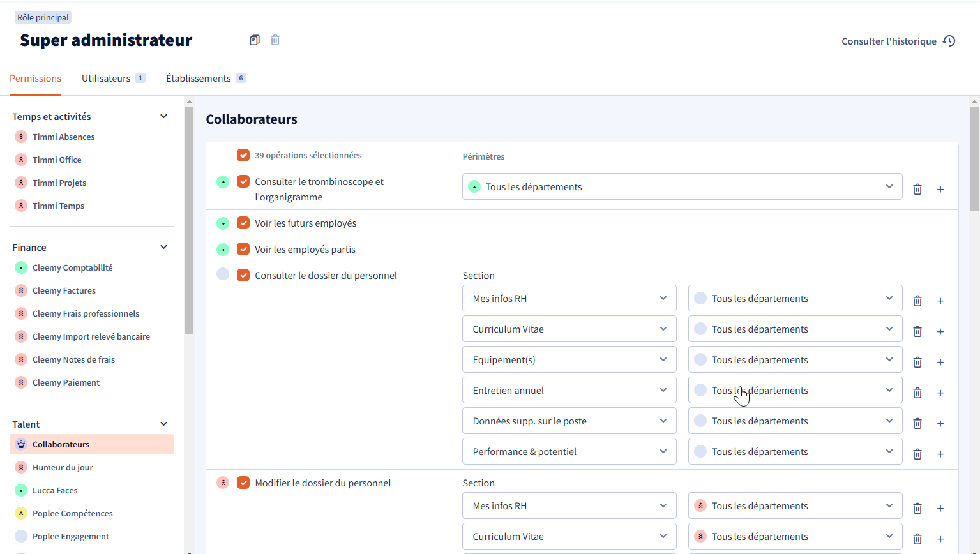This screenshot has height=554, width=980.
Task: Click the Rôle principal badge
Action: click(43, 17)
